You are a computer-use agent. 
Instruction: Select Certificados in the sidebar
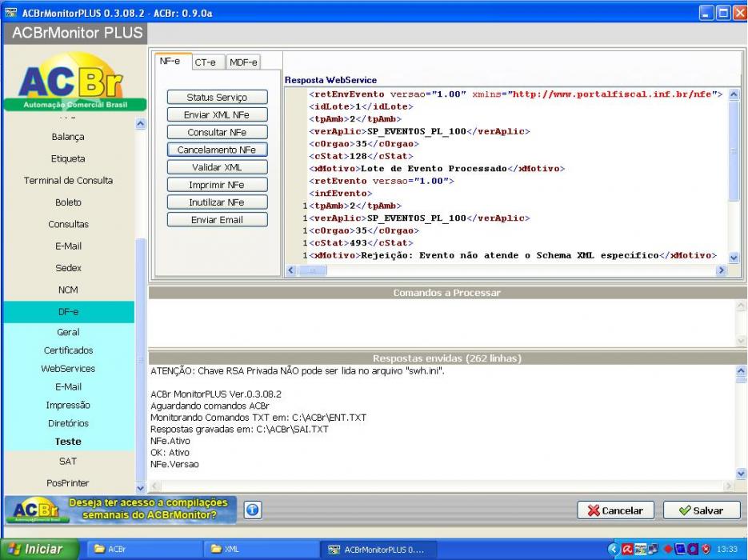point(68,350)
